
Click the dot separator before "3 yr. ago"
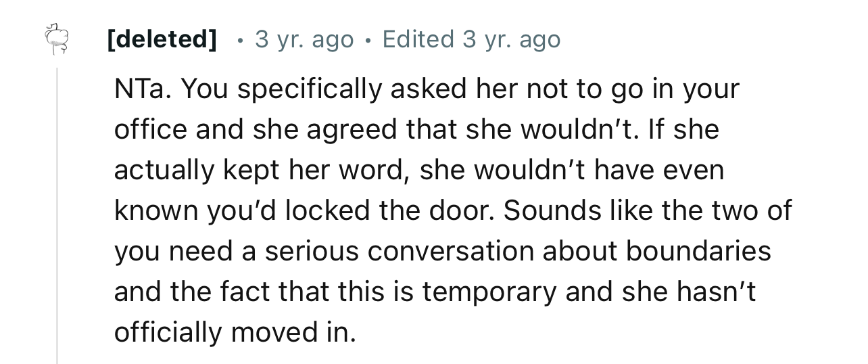240,40
